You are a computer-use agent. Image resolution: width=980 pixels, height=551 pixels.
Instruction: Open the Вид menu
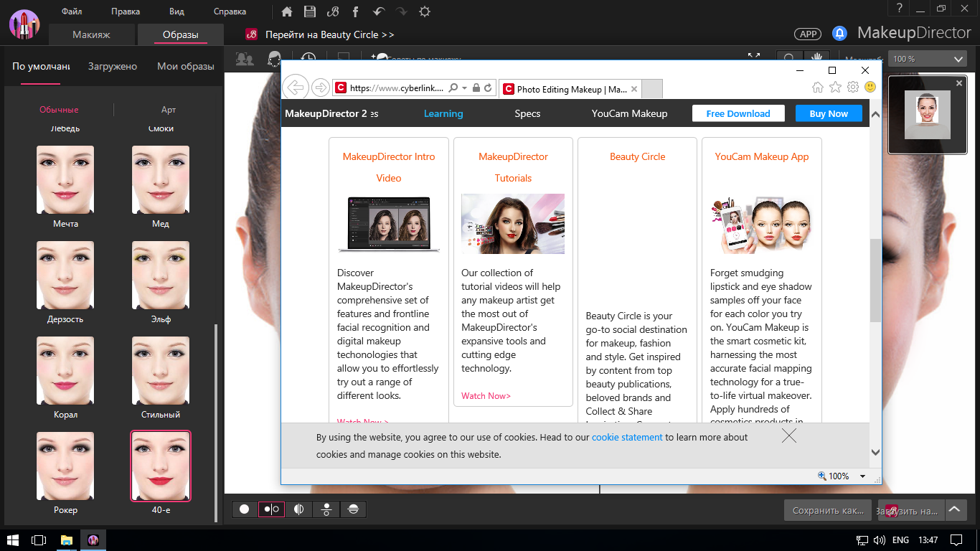[176, 11]
